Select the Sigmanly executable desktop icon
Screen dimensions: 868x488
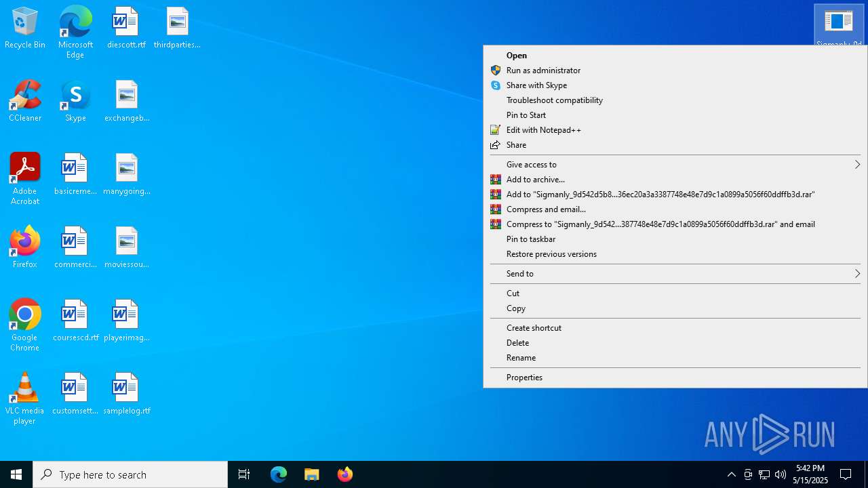[839, 26]
